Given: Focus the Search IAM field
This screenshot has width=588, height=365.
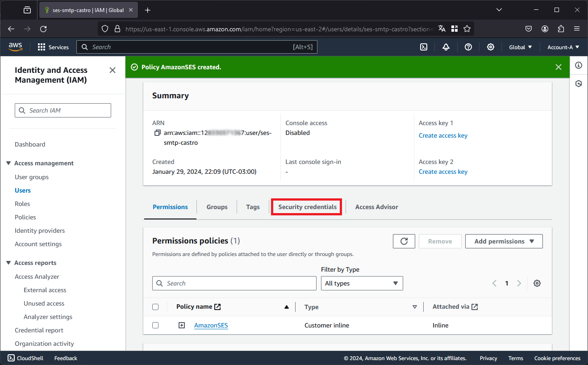Looking at the screenshot, I should click(x=63, y=110).
